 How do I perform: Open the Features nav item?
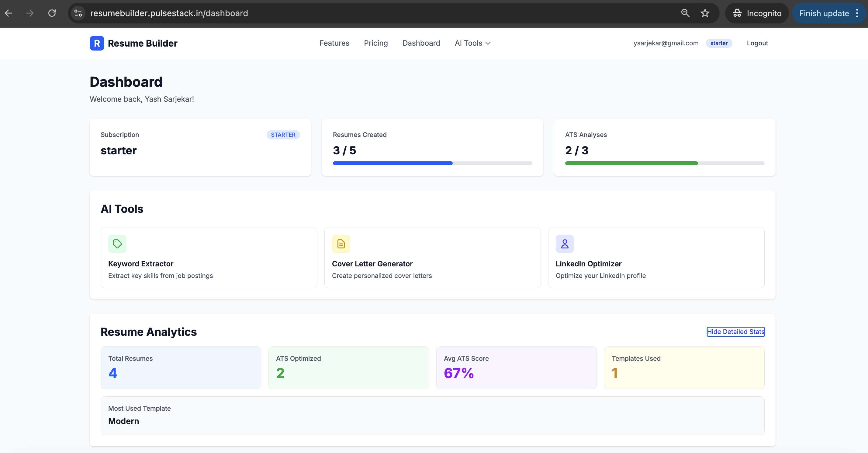(x=334, y=43)
